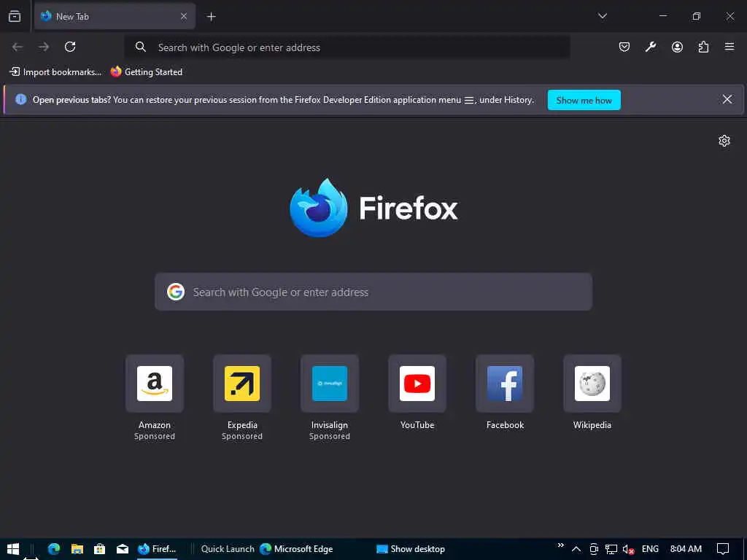Focus the Google search box on page
Image resolution: width=747 pixels, height=560 pixels.
[x=373, y=292]
